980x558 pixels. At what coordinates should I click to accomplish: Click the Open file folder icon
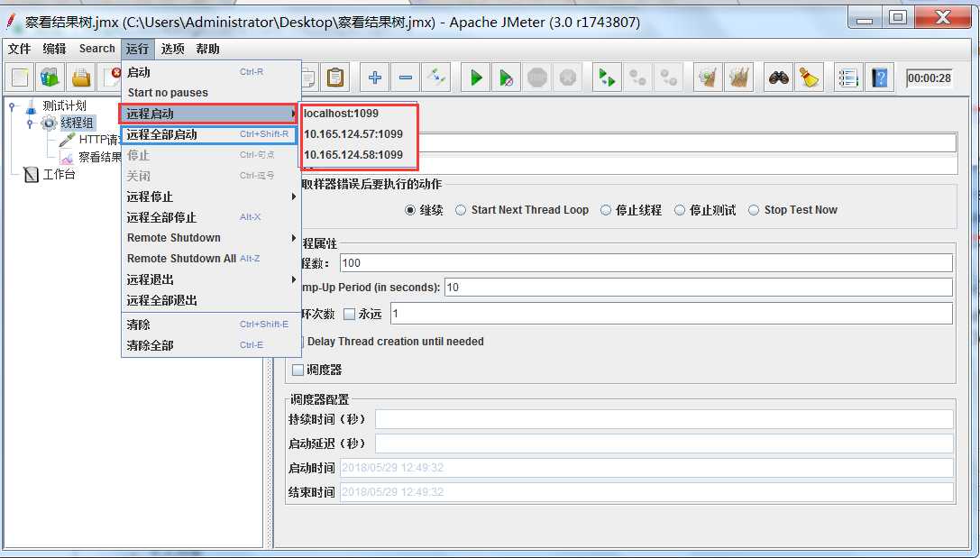pos(81,78)
